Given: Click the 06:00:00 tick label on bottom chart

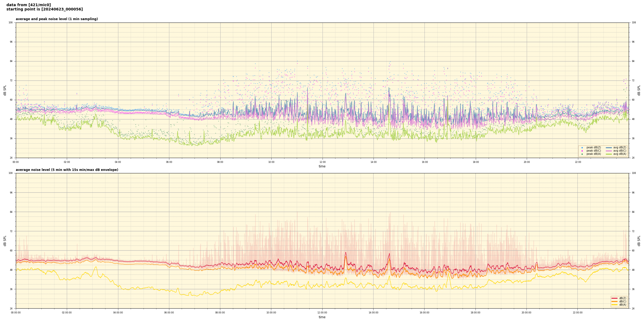Looking at the screenshot, I should click(169, 313).
